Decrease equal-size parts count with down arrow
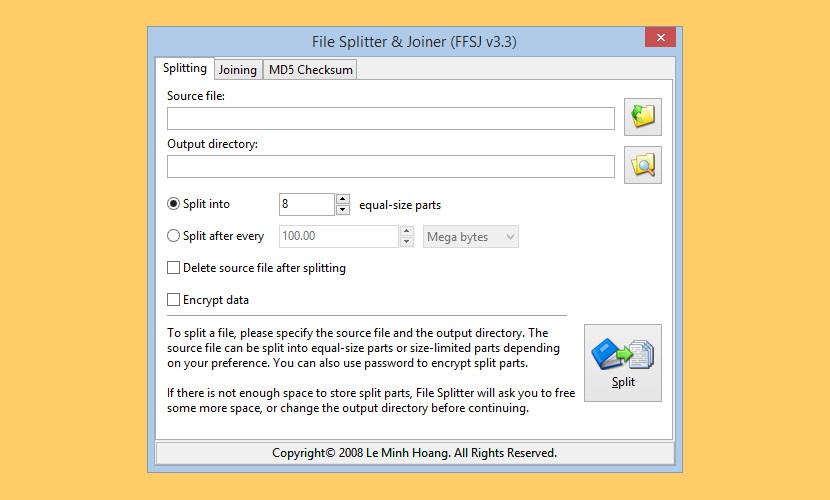 pos(343,210)
